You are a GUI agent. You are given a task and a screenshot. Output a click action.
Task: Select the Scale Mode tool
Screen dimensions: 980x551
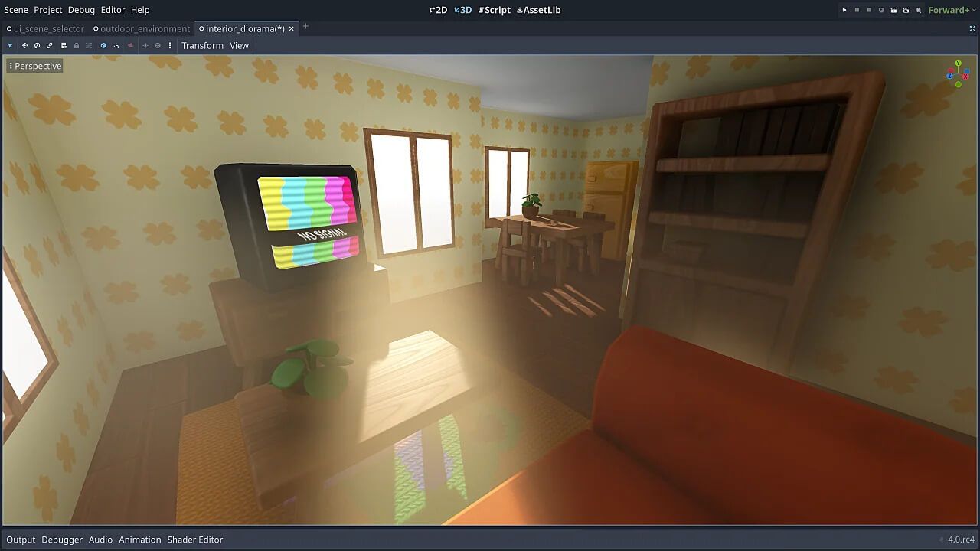coord(49,45)
